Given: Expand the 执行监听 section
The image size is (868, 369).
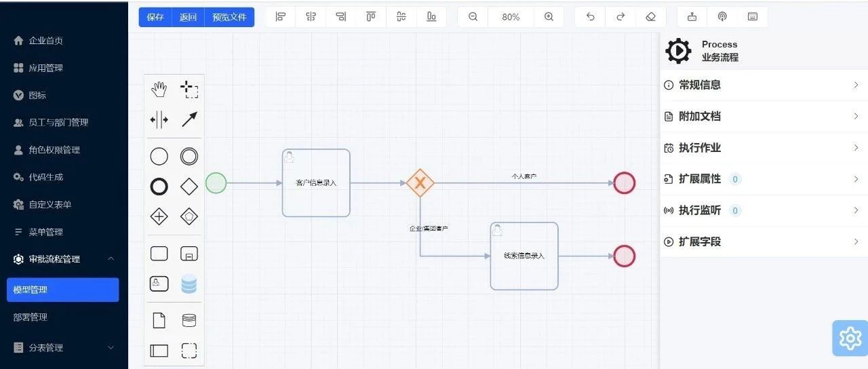Looking at the screenshot, I should click(x=764, y=210).
